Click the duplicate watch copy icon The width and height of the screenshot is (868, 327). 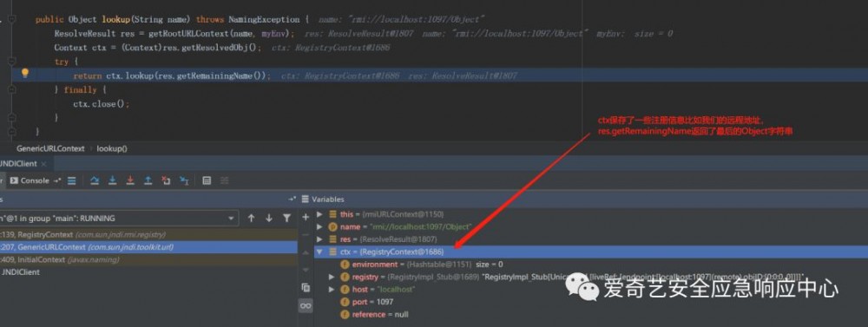tap(305, 288)
